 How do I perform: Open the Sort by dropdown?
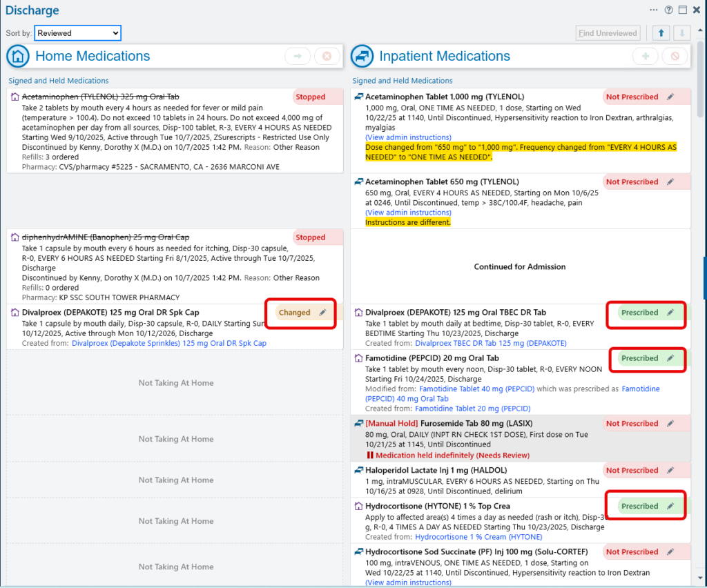point(77,33)
